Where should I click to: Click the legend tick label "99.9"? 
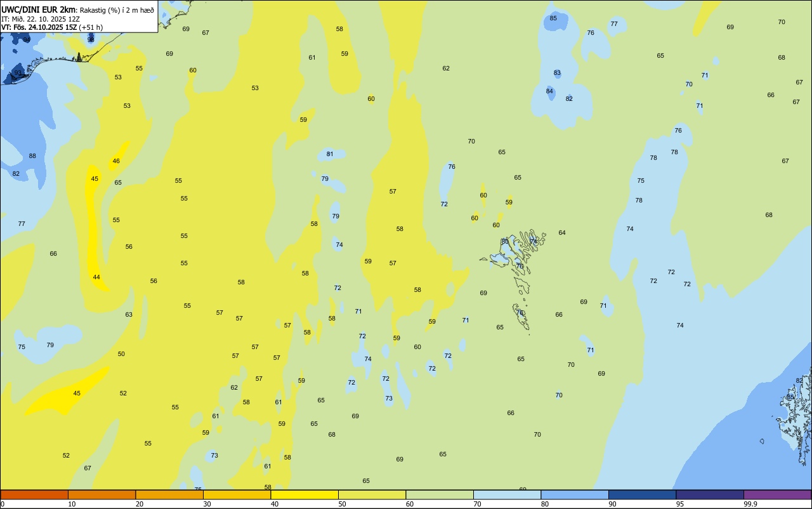pos(751,504)
